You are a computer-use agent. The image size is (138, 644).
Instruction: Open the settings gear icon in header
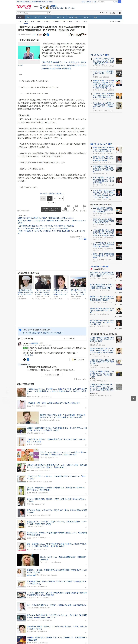pos(120,13)
